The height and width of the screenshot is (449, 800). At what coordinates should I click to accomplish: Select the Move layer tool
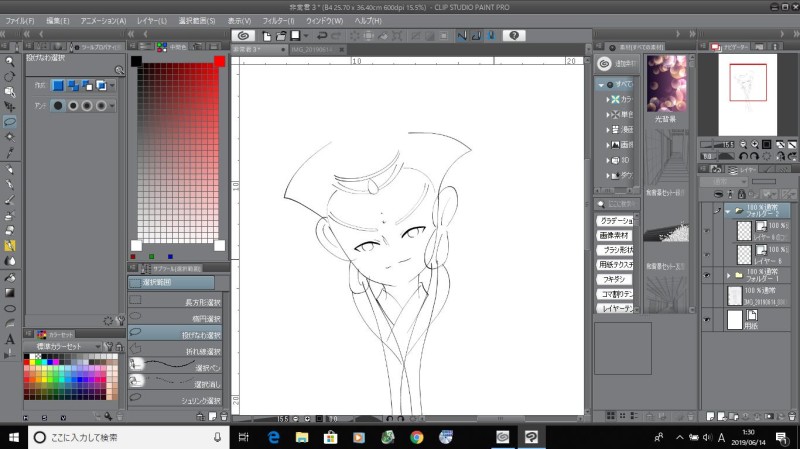(x=9, y=107)
